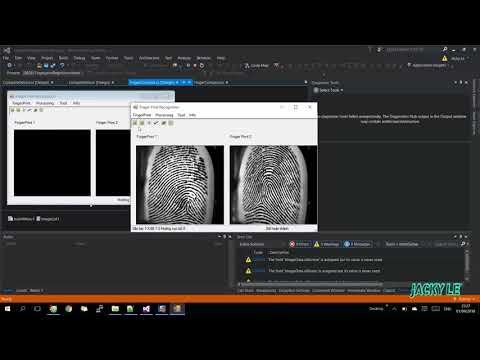Image resolution: width=480 pixels, height=360 pixels.
Task: Click the Search Error List magnifier icon
Action: click(463, 244)
